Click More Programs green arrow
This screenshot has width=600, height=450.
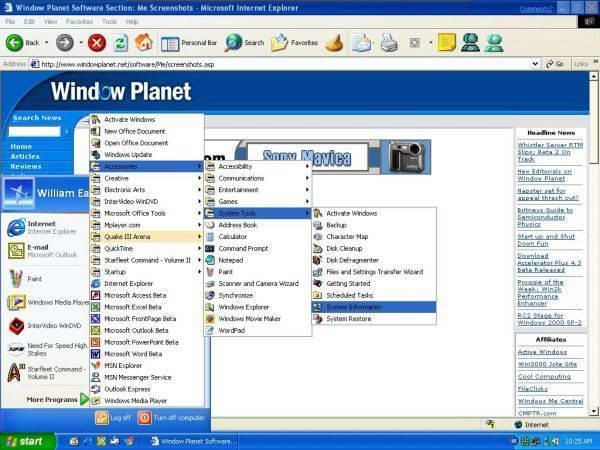click(x=84, y=399)
